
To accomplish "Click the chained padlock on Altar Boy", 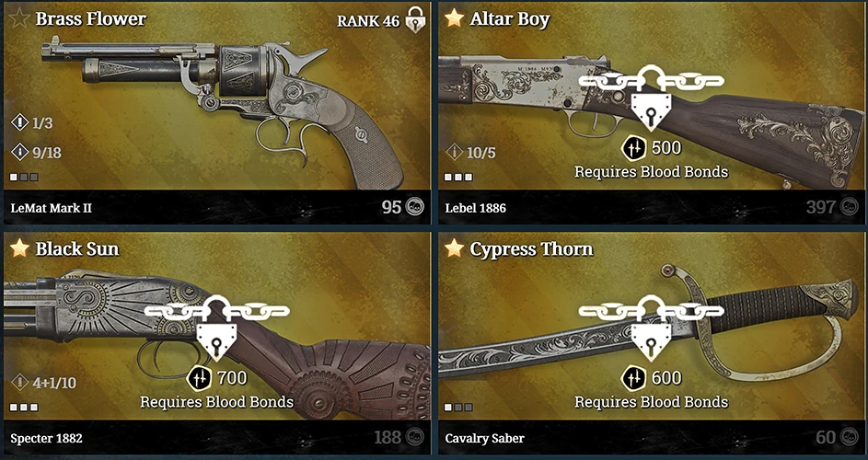I will coord(652,98).
